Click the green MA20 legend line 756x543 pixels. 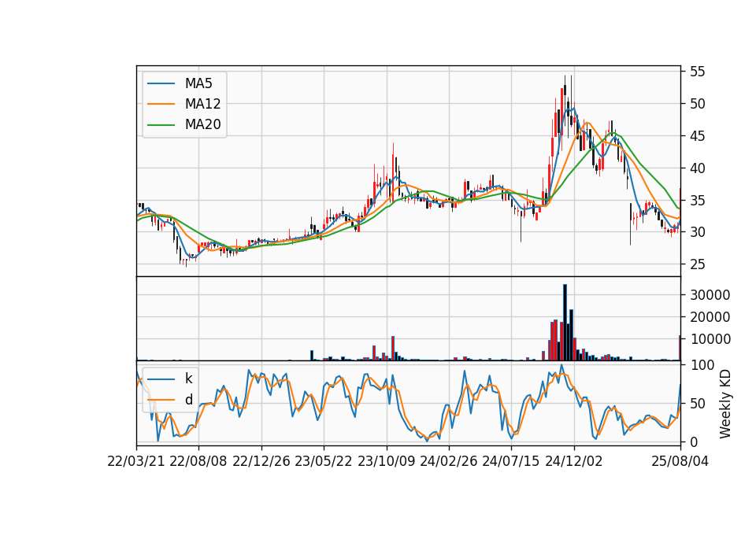161,124
